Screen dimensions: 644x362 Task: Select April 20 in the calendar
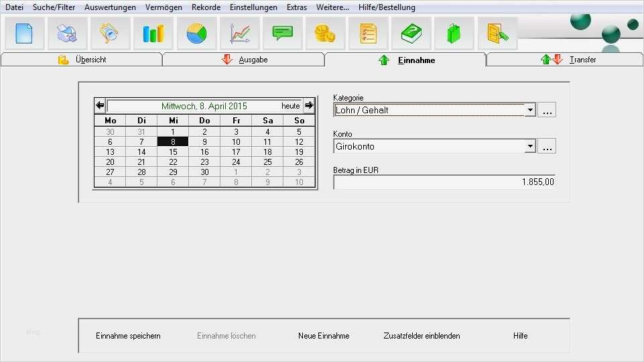(x=110, y=162)
